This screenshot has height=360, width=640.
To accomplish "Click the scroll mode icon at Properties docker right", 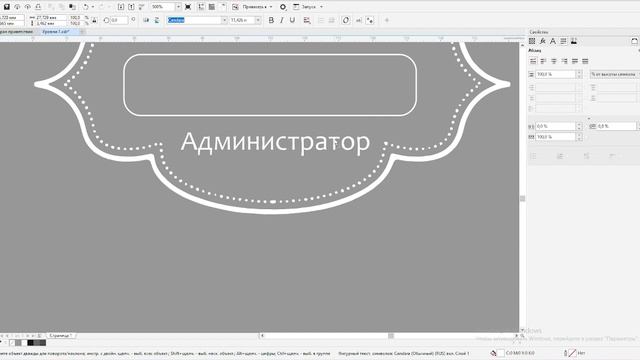I will (x=635, y=41).
